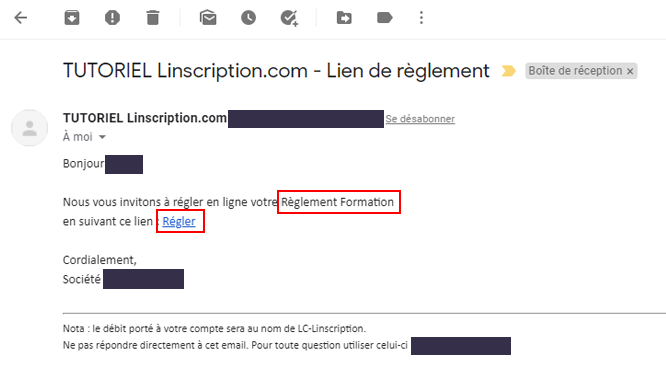Mark the email as unread
Viewport: 666px width, 372px height.
[208, 18]
